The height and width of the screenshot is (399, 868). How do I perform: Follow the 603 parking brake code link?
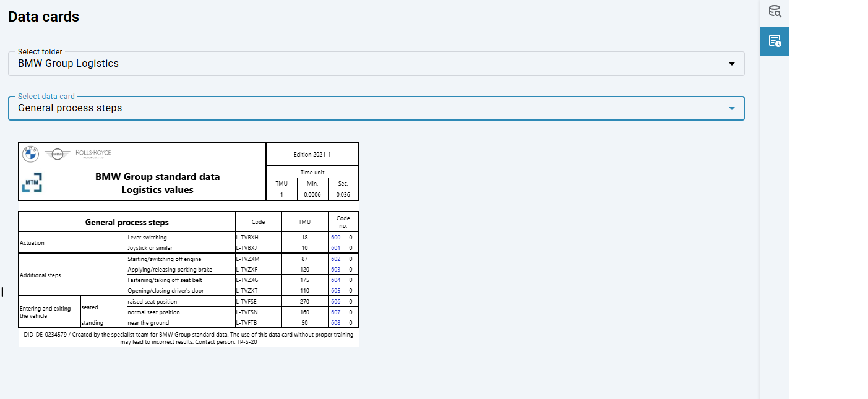(335, 270)
